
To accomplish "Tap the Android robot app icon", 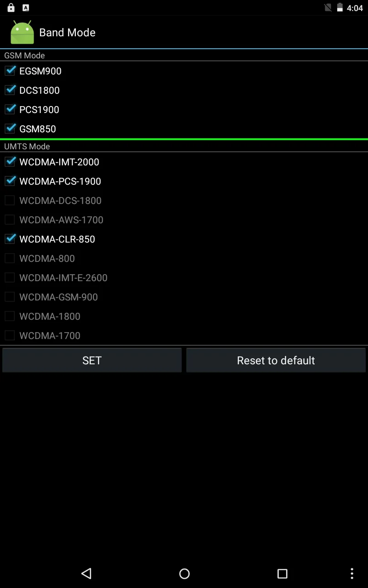I will click(x=22, y=32).
